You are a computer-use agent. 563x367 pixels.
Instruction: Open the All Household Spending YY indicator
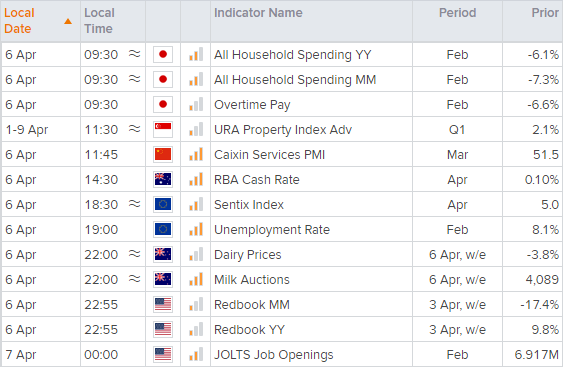(293, 55)
